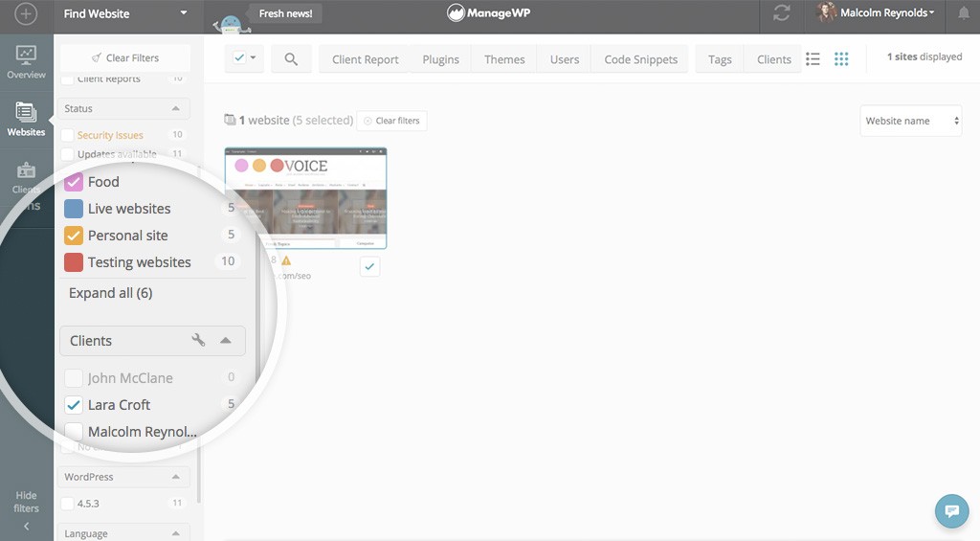
Task: Toggle the Food tag checkbox
Action: [74, 182]
